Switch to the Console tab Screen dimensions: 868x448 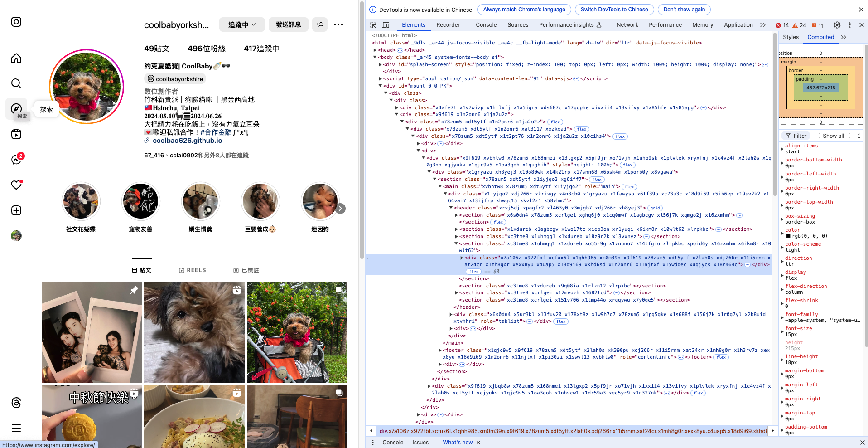(x=486, y=25)
